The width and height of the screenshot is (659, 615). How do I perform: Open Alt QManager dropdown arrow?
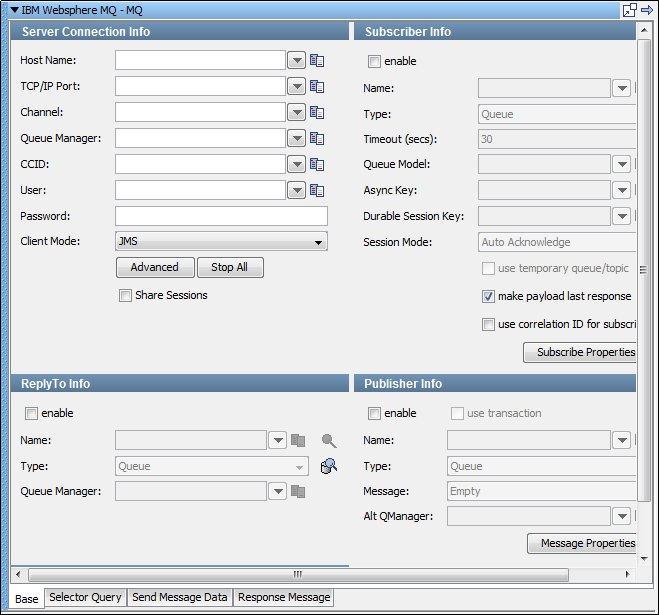pyautogui.click(x=622, y=516)
